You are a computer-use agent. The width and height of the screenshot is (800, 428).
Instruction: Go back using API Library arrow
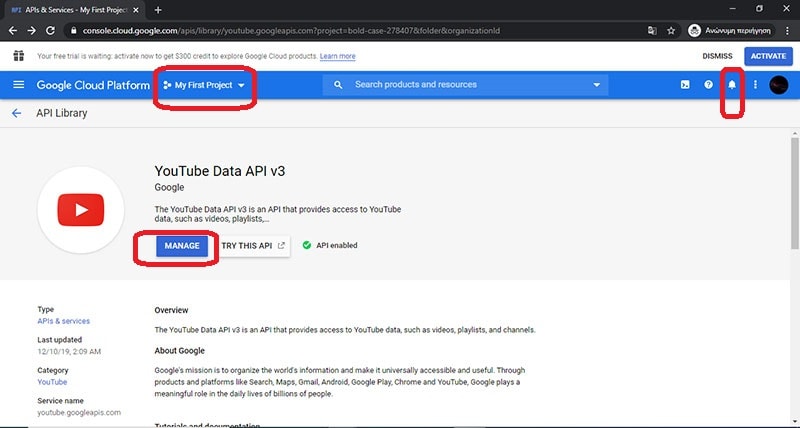(16, 113)
